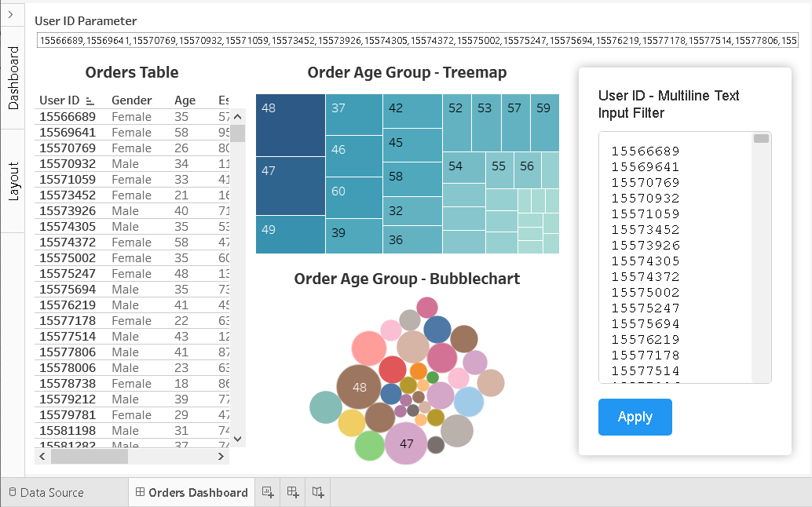Select treemap tile 42
This screenshot has width=812, height=507.
[x=413, y=111]
